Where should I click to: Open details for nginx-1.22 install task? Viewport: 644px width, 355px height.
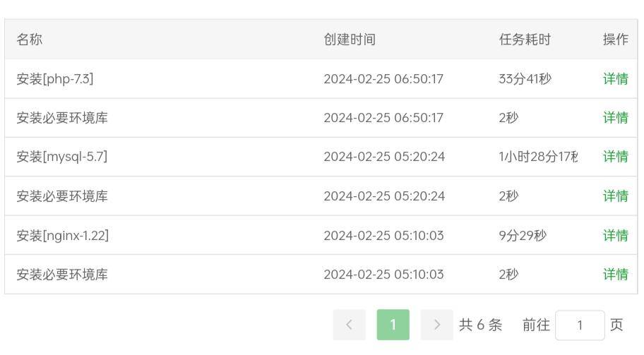[x=615, y=235]
